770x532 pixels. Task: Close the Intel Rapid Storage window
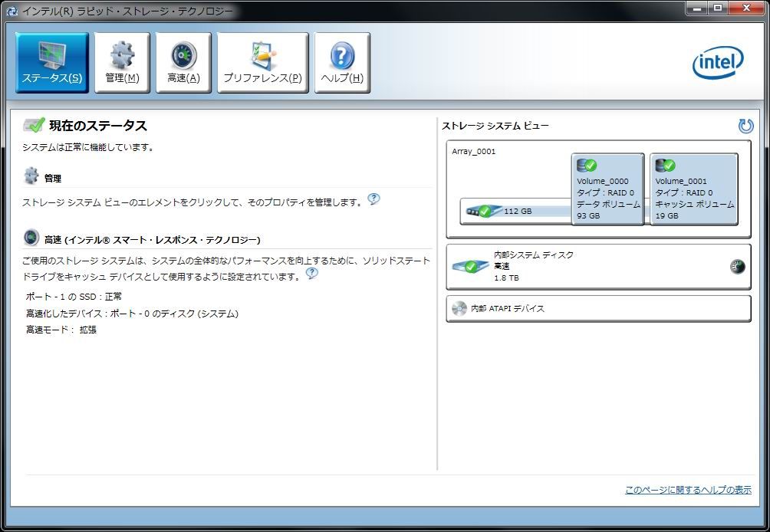(x=747, y=8)
